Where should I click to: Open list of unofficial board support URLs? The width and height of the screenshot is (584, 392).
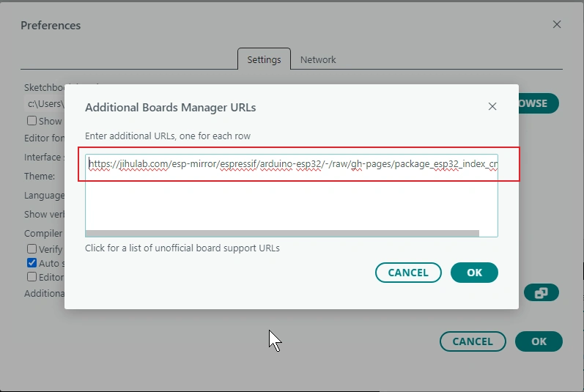pos(182,248)
